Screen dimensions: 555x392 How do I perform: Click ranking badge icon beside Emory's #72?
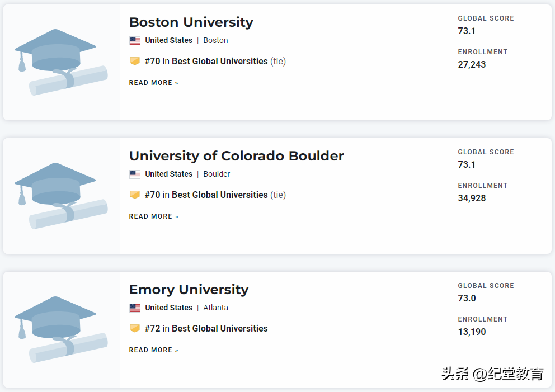pyautogui.click(x=135, y=328)
